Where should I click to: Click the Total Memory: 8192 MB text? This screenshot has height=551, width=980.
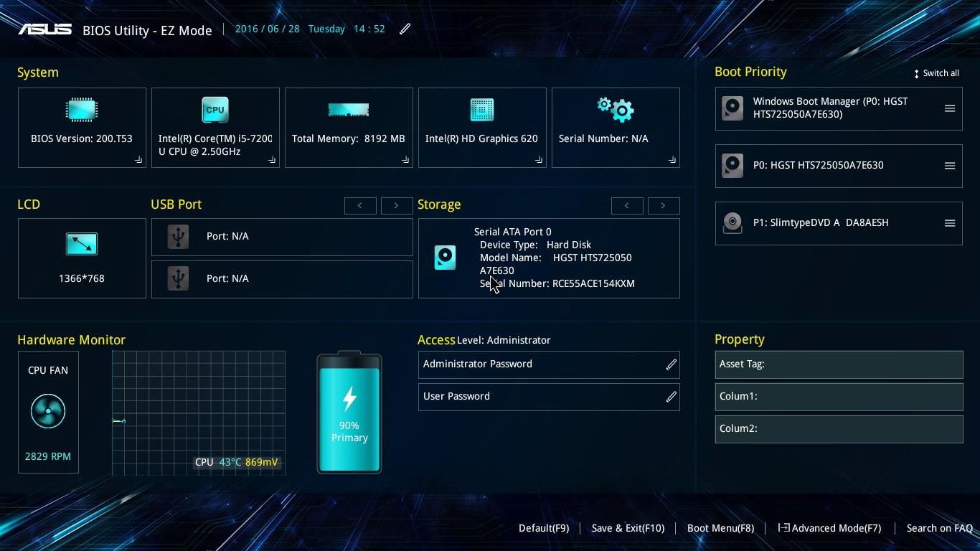point(349,138)
